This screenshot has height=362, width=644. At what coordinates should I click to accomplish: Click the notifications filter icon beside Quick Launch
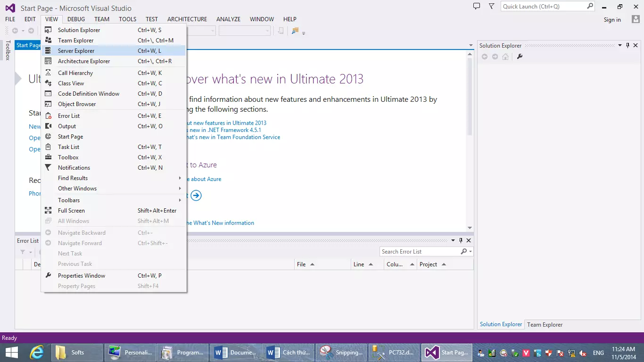click(492, 7)
